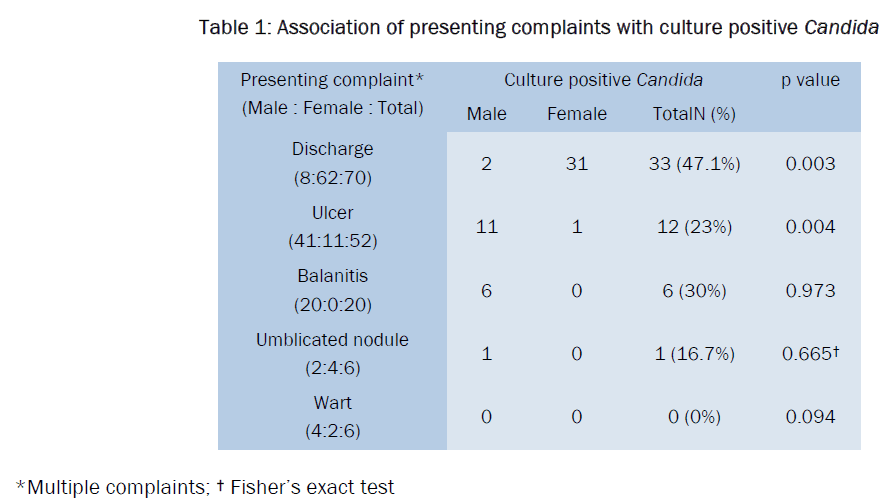885x502 pixels.
Task: Click the "(Male : Female : Total)" header subtitle
Action: (x=333, y=108)
